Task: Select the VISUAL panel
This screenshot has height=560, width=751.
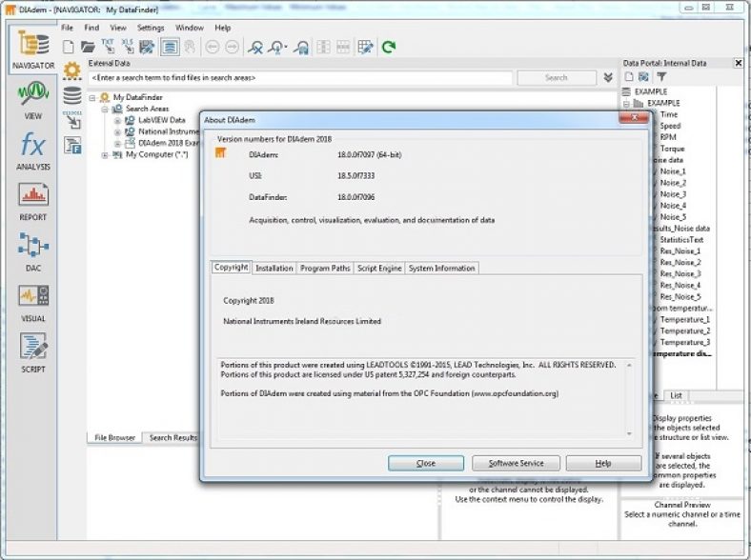Action: click(32, 304)
